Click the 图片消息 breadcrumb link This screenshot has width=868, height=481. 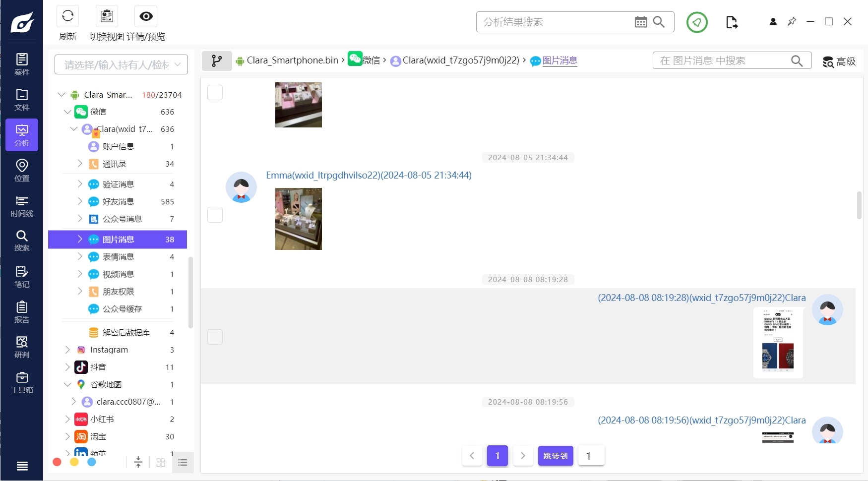pos(559,60)
